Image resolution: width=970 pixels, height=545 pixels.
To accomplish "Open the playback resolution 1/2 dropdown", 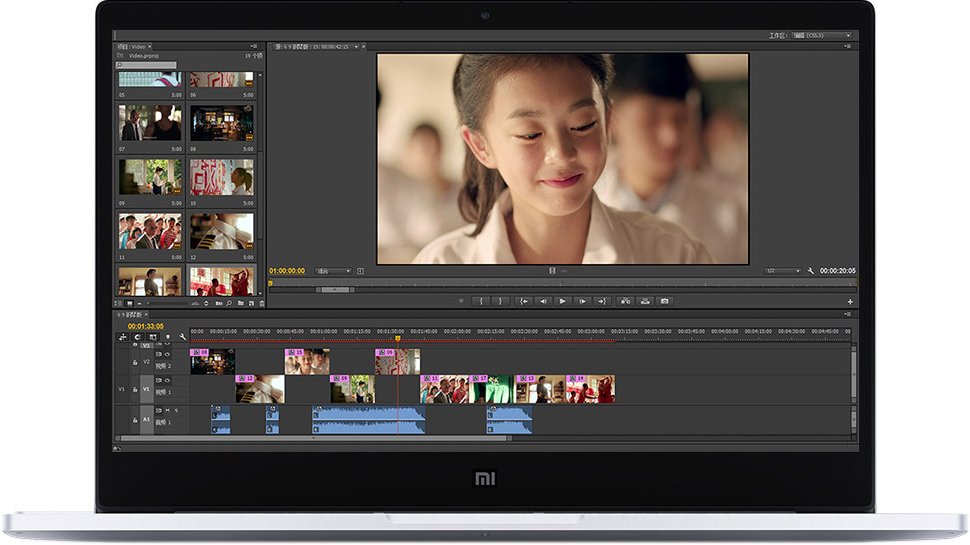I will pos(783,271).
